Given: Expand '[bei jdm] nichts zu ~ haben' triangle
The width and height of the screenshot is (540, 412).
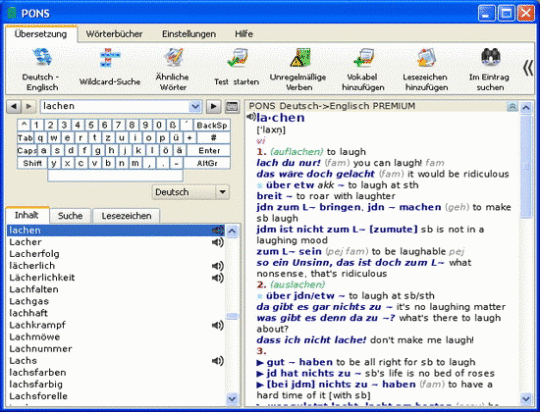Looking at the screenshot, I should point(260,385).
